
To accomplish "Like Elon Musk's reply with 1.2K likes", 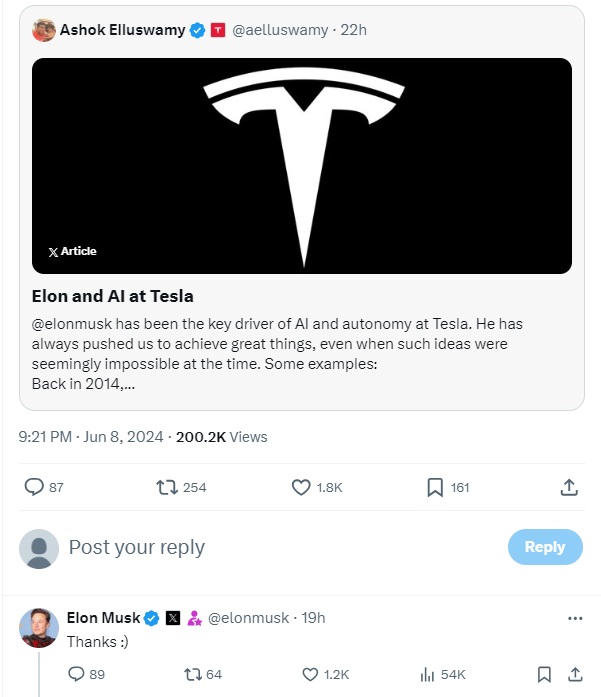I will coord(311,674).
